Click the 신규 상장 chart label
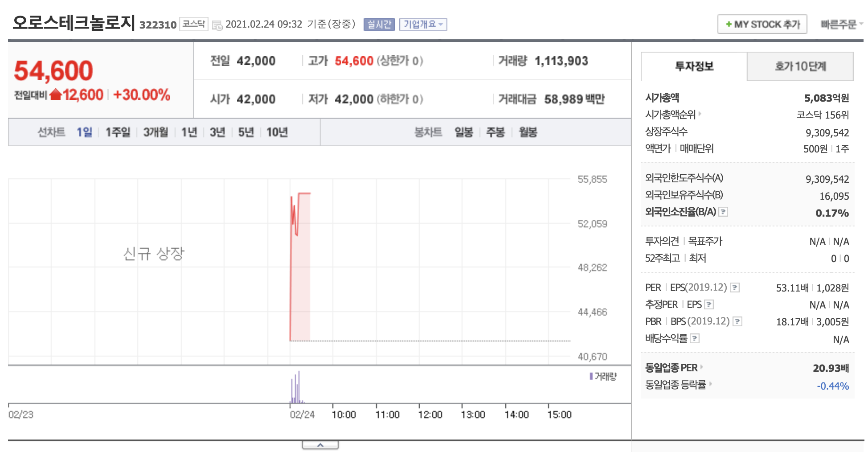The height and width of the screenshot is (452, 868). [154, 254]
